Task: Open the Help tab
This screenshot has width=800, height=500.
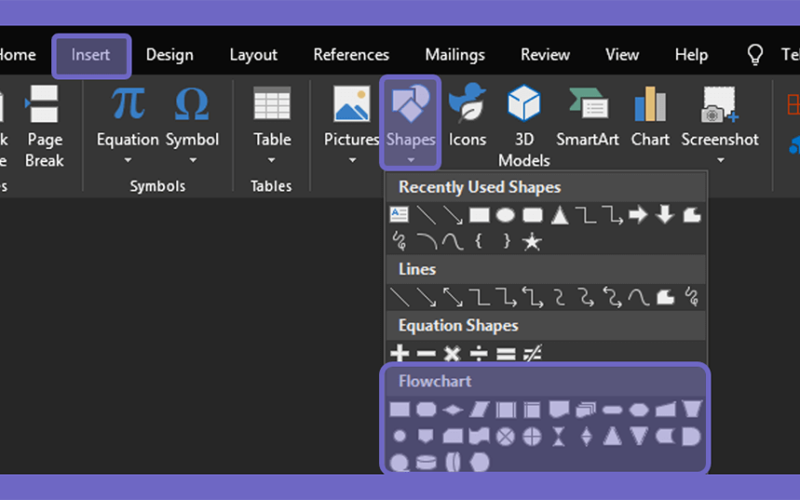Action: (x=691, y=55)
